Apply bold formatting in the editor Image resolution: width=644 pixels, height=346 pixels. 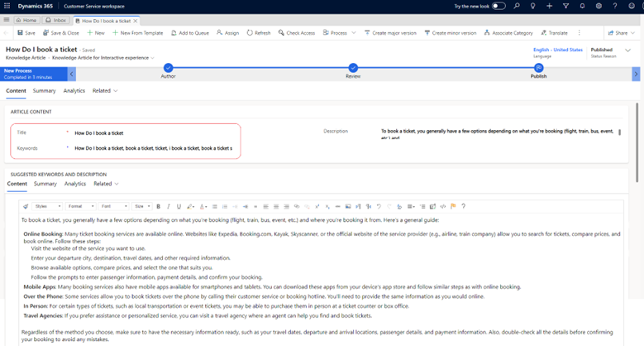tap(158, 207)
